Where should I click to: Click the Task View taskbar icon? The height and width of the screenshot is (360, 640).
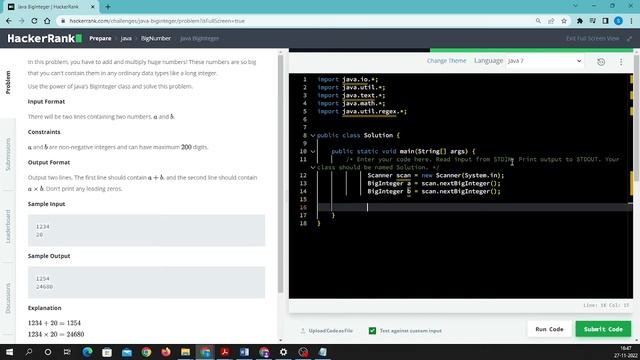point(67,352)
